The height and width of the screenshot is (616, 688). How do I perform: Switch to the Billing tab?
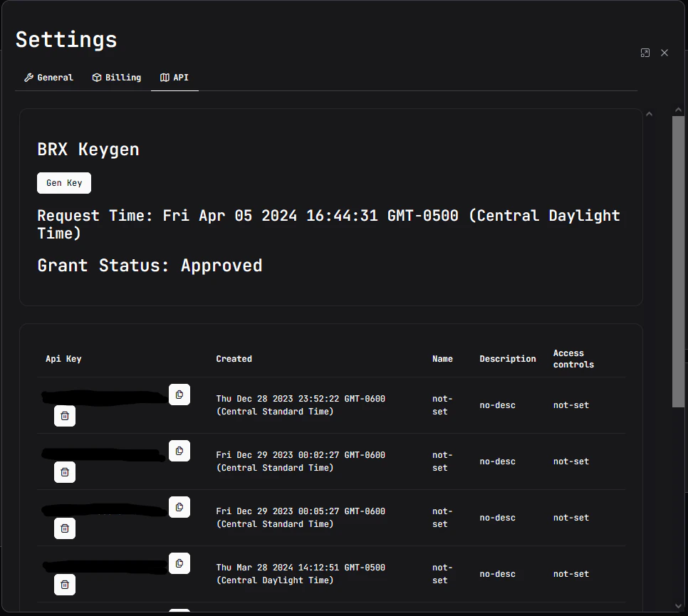point(117,78)
